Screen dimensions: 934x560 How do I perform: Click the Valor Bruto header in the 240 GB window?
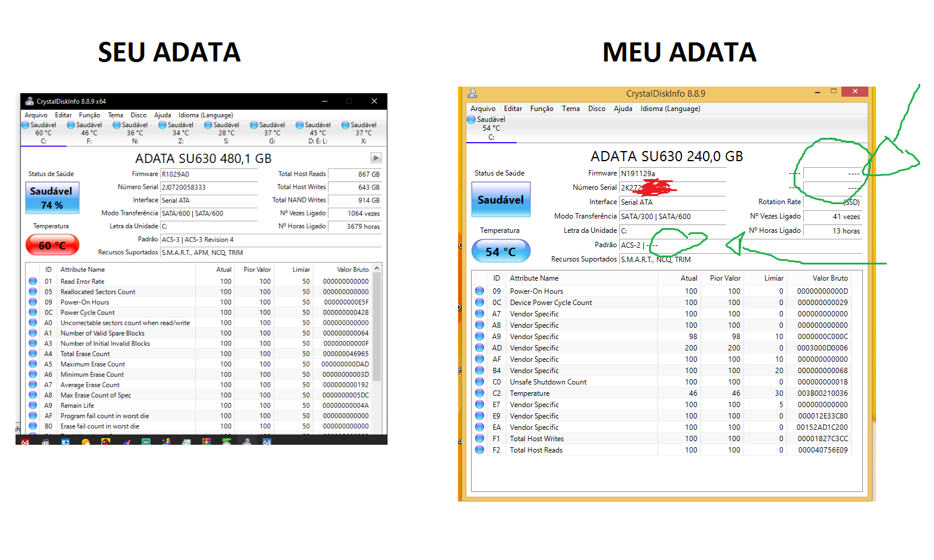click(830, 278)
